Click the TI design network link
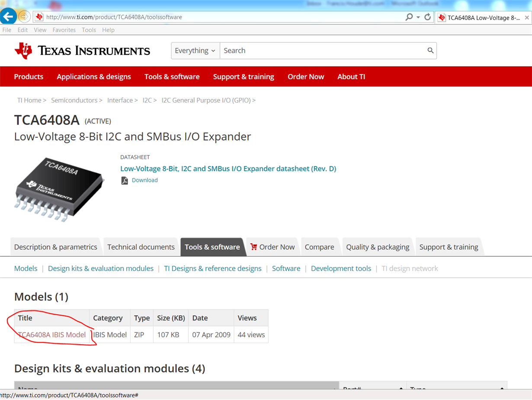This screenshot has height=400, width=532. (x=410, y=268)
